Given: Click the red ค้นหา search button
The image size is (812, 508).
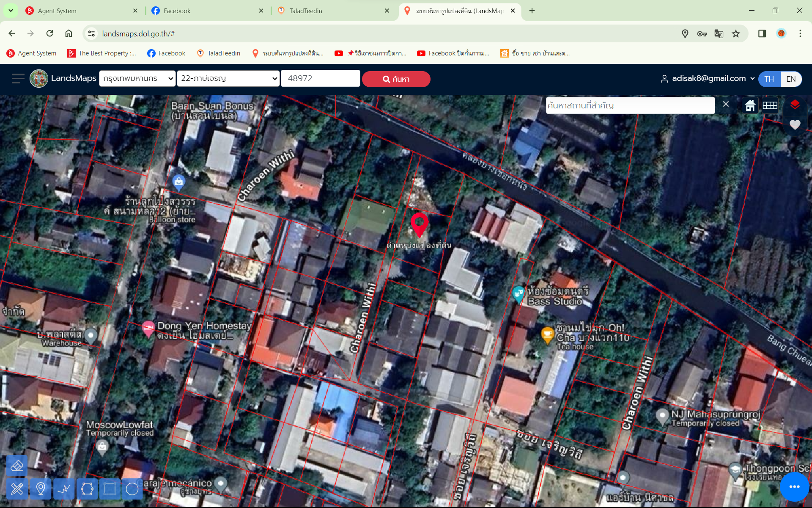Looking at the screenshot, I should click(396, 79).
